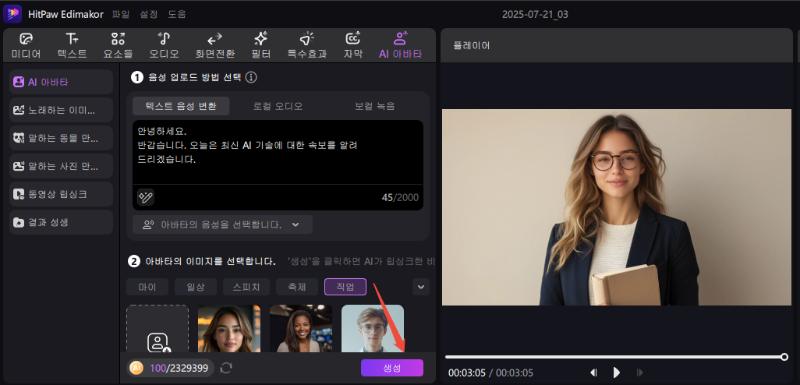The image size is (800, 385).
Task: Open 결과 생성 sidebar item
Action: (61, 222)
